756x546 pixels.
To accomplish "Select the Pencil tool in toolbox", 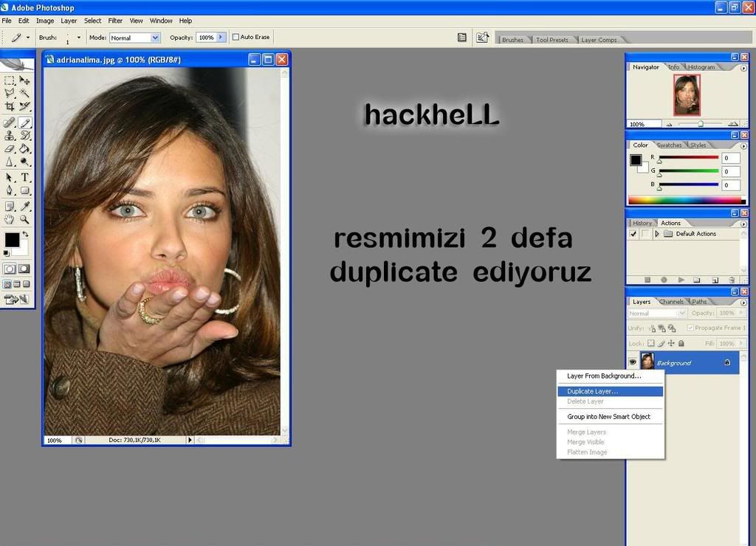I will click(24, 123).
